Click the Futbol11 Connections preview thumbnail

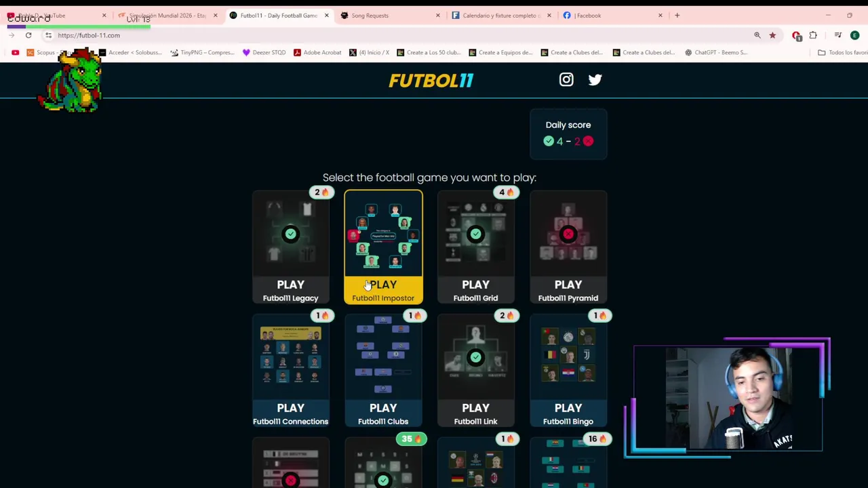pyautogui.click(x=290, y=357)
